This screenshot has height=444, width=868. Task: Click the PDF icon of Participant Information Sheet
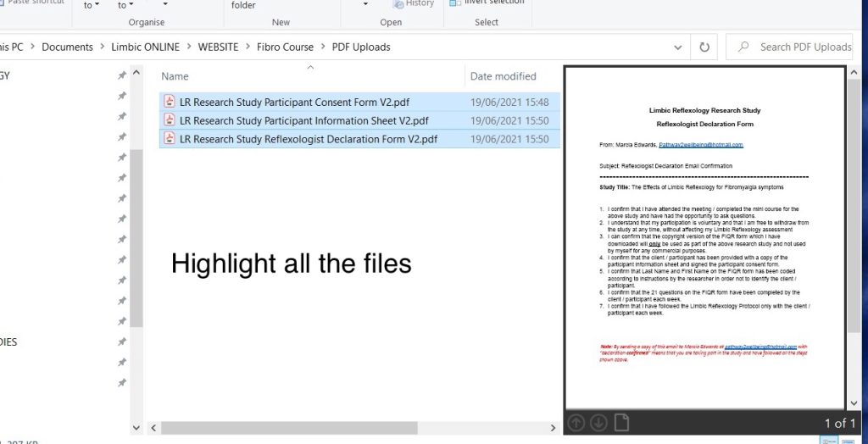170,121
